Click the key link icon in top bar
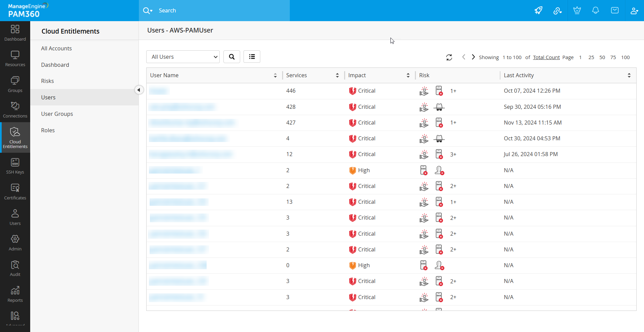644x332 pixels. click(557, 11)
